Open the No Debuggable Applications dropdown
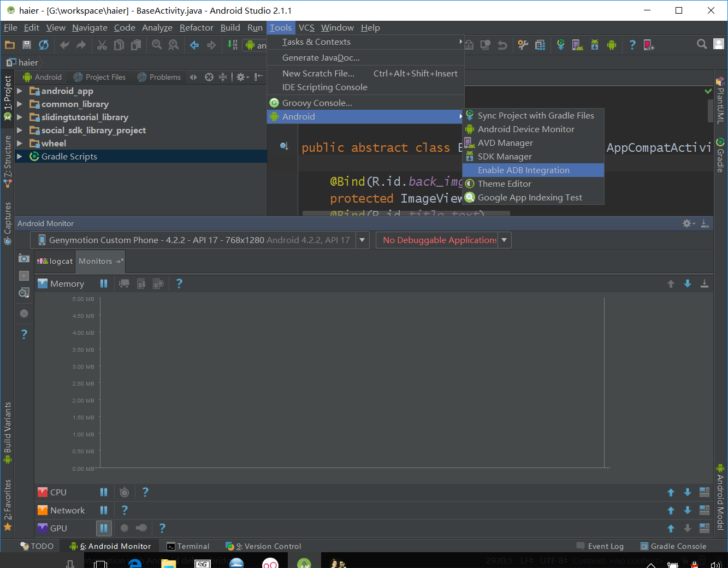The image size is (728, 568). [x=504, y=240]
